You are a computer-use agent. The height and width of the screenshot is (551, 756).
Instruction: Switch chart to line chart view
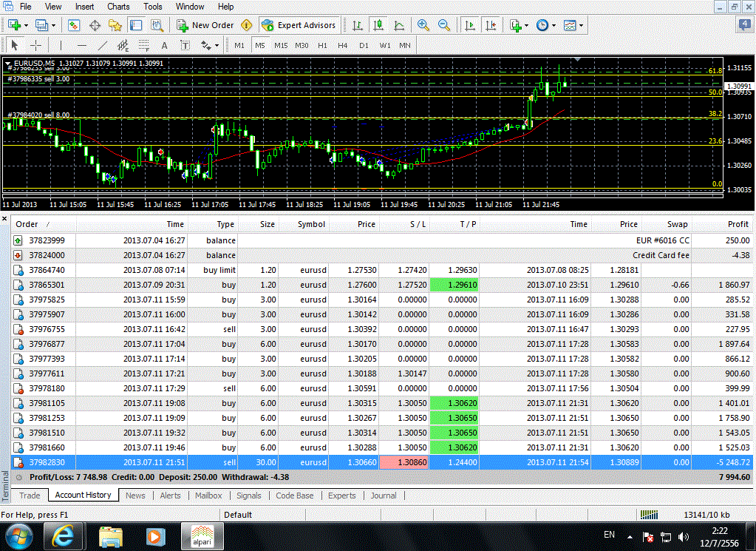click(399, 25)
